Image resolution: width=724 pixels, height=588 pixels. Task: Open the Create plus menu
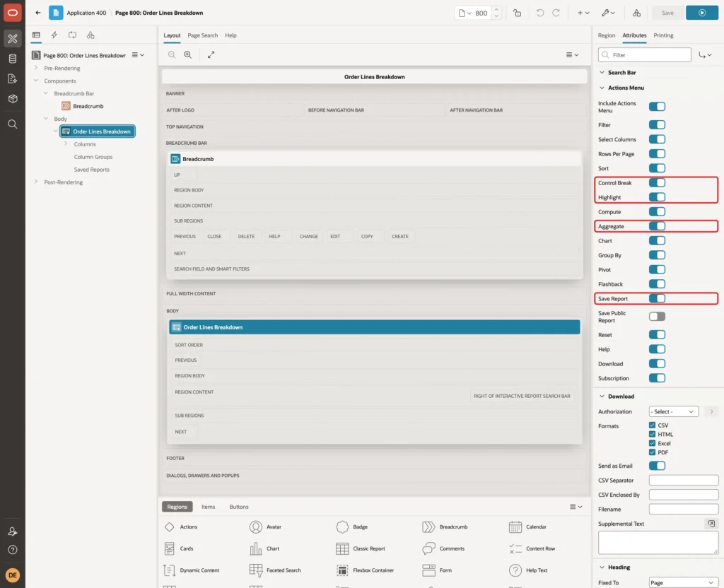click(x=583, y=13)
